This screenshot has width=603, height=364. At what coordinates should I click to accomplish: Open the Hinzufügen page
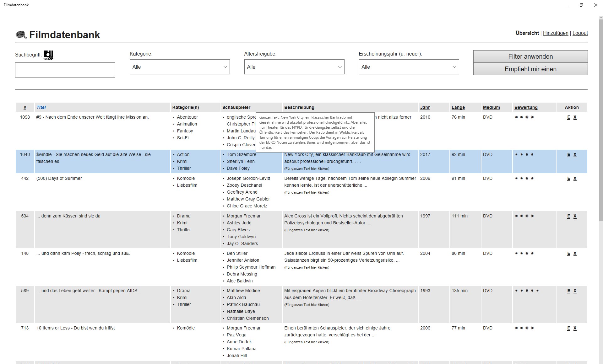point(556,33)
